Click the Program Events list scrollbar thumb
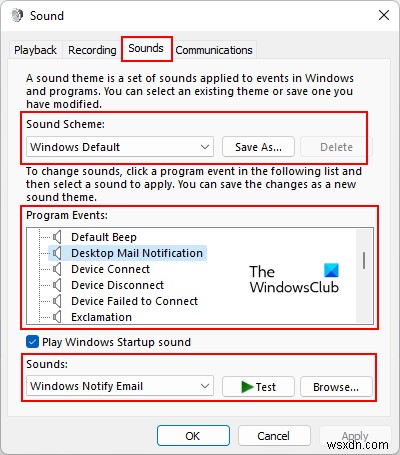This screenshot has height=455, width=400. (364, 260)
